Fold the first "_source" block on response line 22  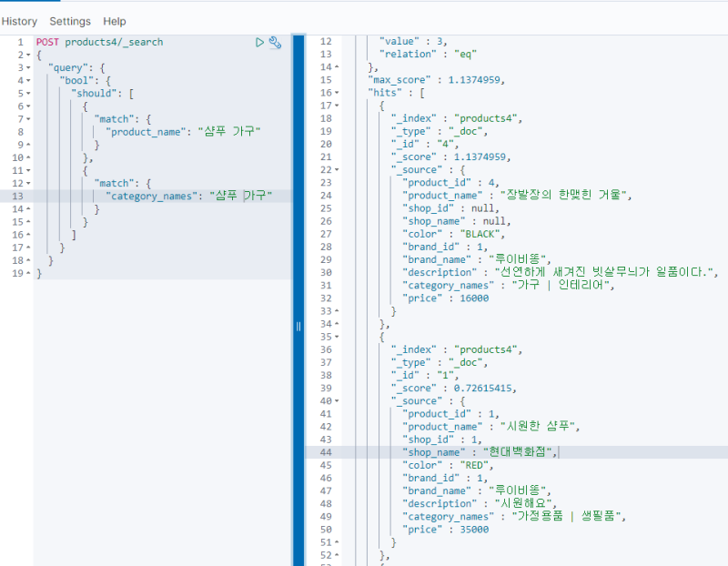pyautogui.click(x=337, y=170)
